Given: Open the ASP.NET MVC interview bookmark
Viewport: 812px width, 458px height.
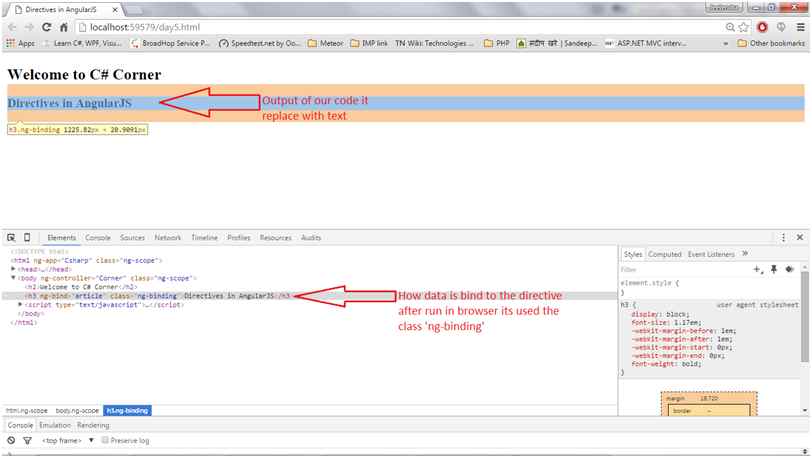Looking at the screenshot, I should tap(645, 44).
